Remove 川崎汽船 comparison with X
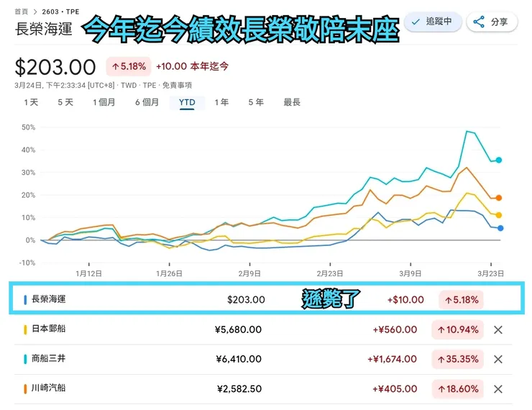Viewport: 532px width, 410px height. click(x=497, y=389)
